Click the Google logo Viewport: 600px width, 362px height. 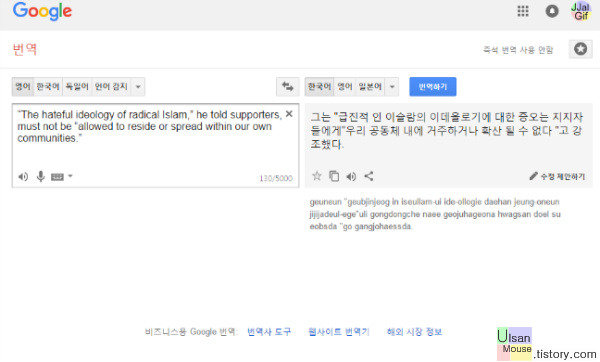coord(42,11)
